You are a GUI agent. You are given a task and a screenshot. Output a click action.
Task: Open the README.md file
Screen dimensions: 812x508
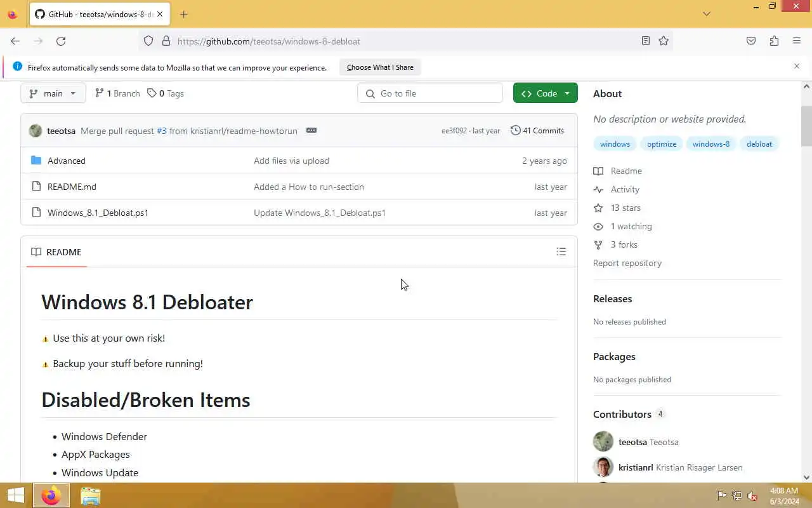click(x=72, y=187)
